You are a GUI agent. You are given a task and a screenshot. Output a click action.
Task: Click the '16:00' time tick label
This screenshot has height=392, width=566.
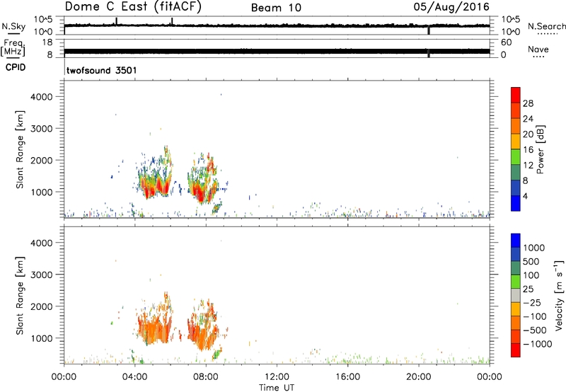347,377
